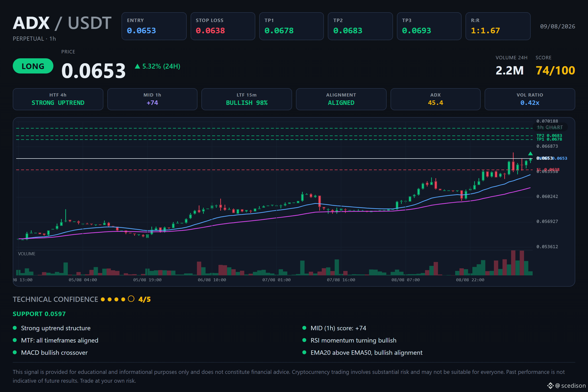Click the HTF 4h STRONG UPTREND tile
588x392 pixels.
click(58, 99)
